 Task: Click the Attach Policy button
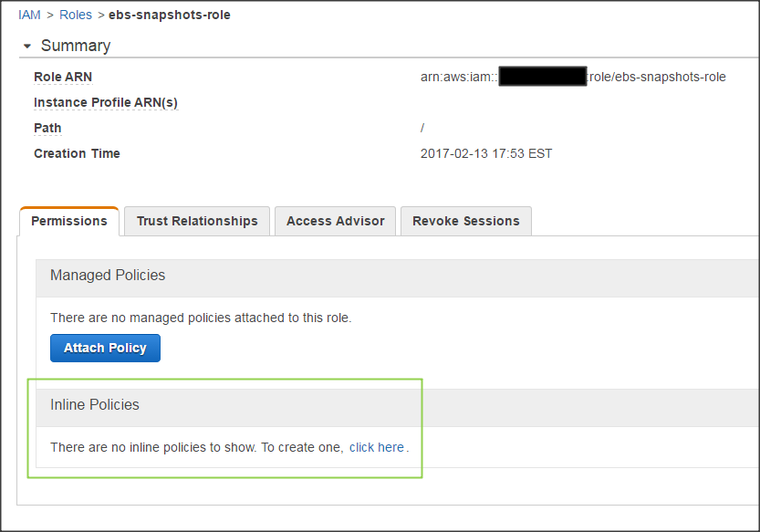coord(105,349)
